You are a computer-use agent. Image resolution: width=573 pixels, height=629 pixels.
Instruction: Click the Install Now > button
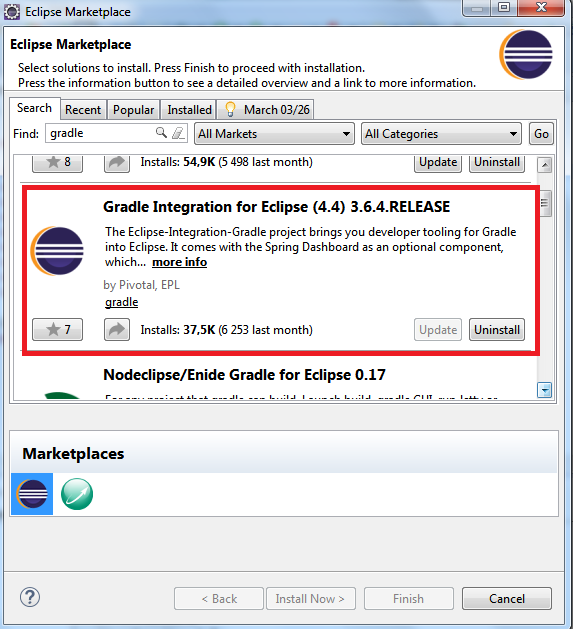click(x=310, y=599)
